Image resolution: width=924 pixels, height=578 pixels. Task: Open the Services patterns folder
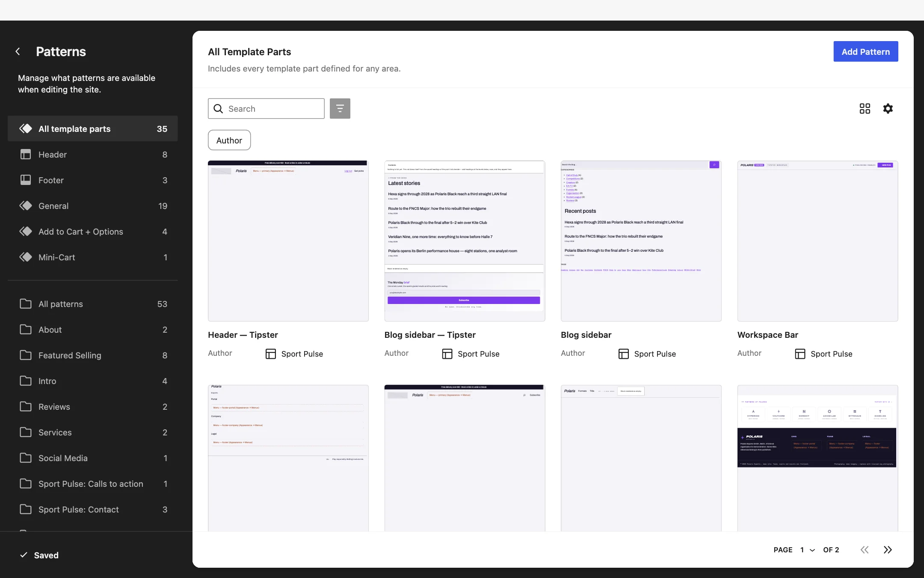[x=93, y=432]
